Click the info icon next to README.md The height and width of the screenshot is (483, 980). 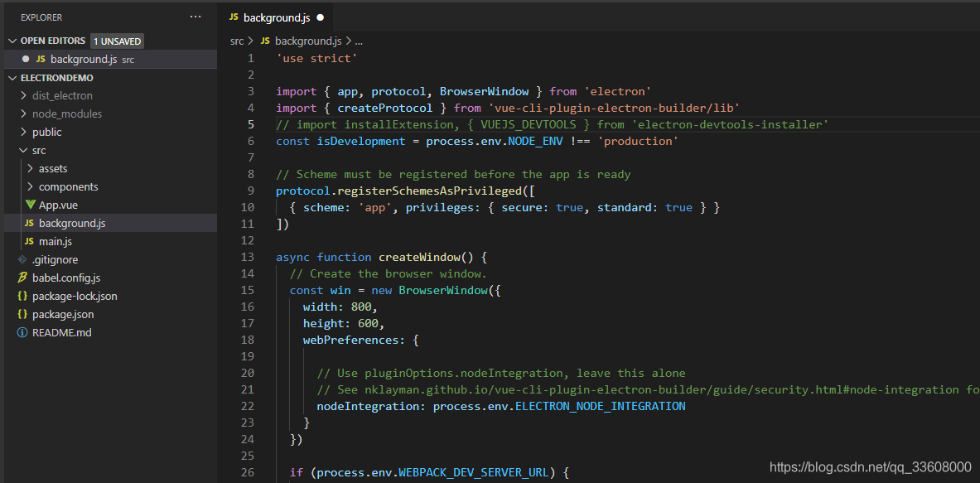click(x=22, y=332)
